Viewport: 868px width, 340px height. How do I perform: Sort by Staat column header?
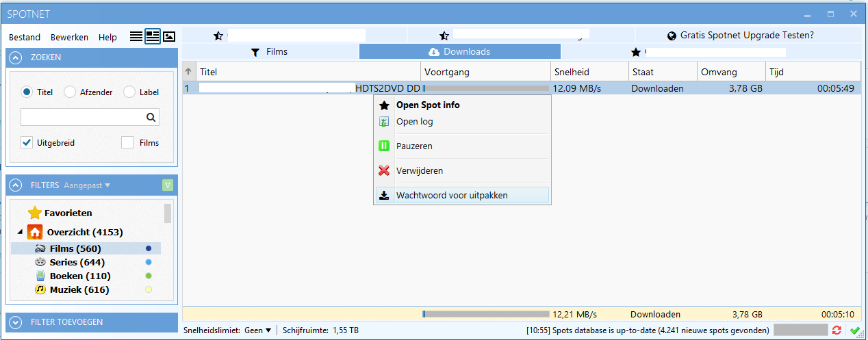tap(663, 72)
